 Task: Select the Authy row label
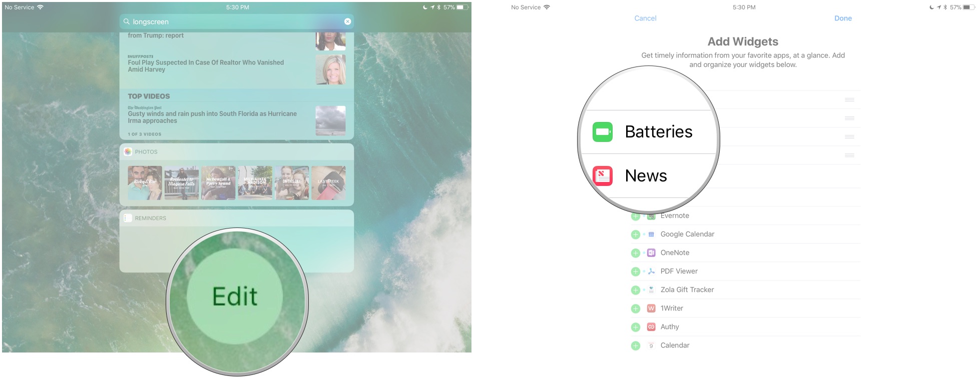670,326
